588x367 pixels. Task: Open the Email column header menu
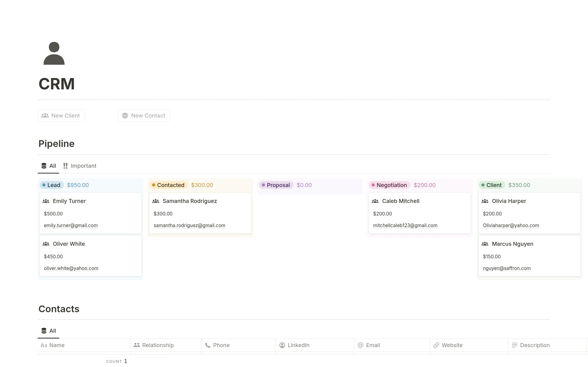coord(373,345)
